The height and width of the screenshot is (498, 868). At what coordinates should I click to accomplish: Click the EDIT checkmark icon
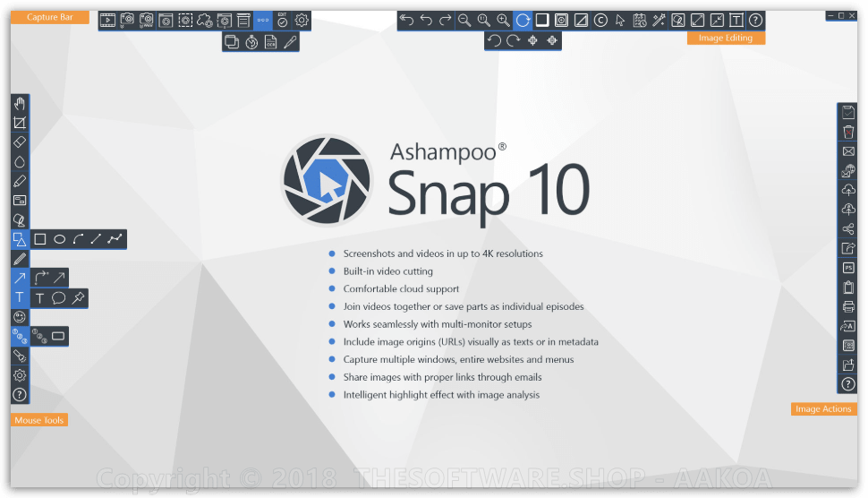[282, 21]
